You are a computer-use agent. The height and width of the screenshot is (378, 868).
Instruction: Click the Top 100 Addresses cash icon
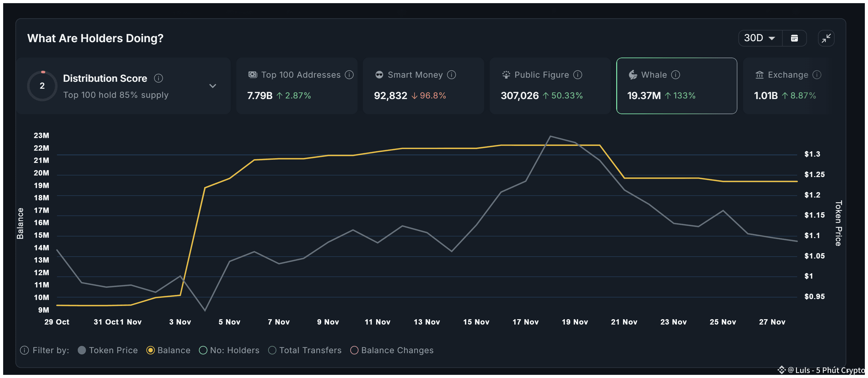tap(253, 75)
